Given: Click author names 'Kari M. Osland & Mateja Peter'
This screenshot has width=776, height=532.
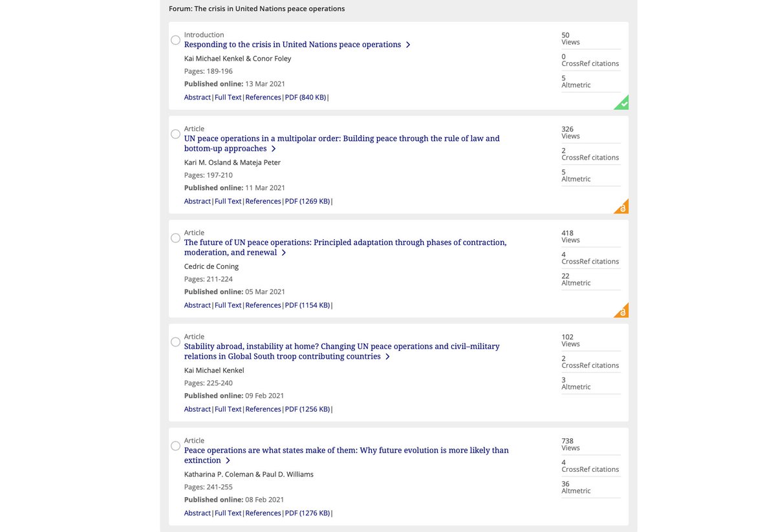Looking at the screenshot, I should [x=233, y=163].
